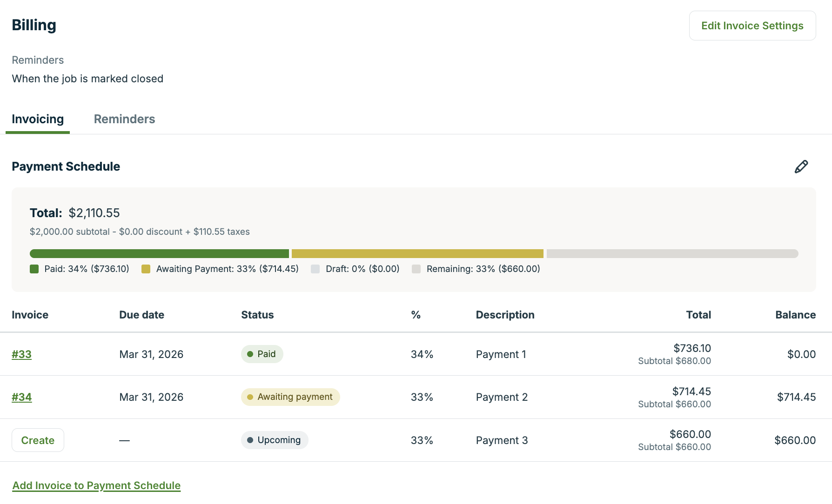The width and height of the screenshot is (832, 504).
Task: Click the Upcoming status badge
Action: [x=275, y=440]
